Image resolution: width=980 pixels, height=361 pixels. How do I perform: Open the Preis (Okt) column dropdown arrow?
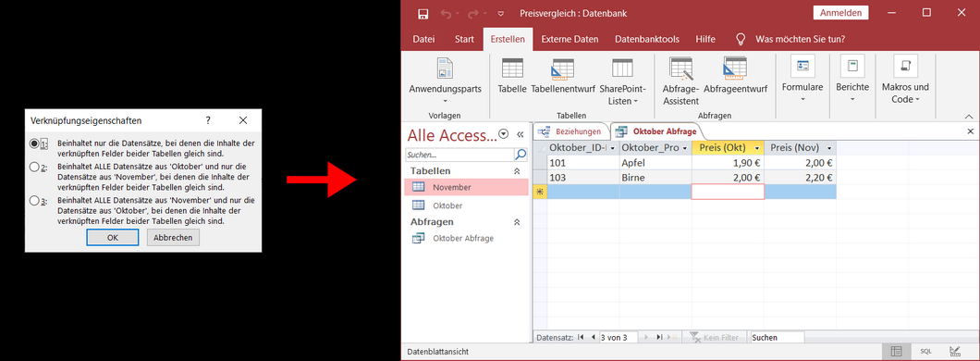(x=757, y=148)
